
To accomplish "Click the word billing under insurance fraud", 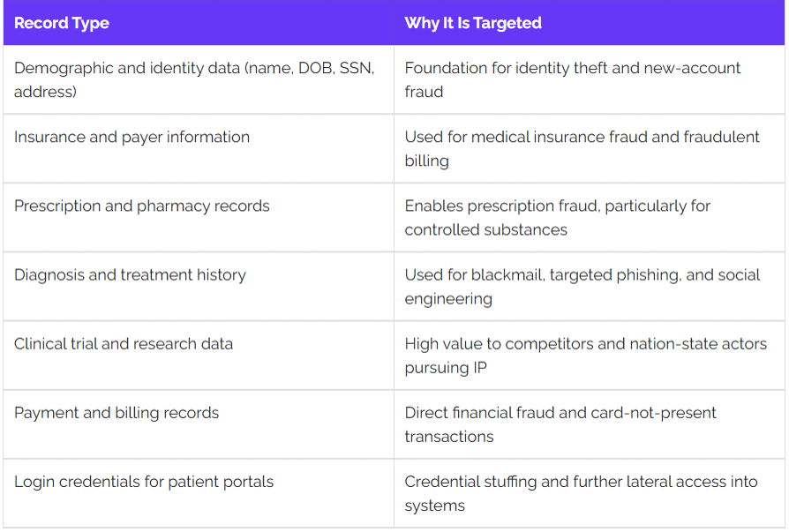I will pos(426,161).
